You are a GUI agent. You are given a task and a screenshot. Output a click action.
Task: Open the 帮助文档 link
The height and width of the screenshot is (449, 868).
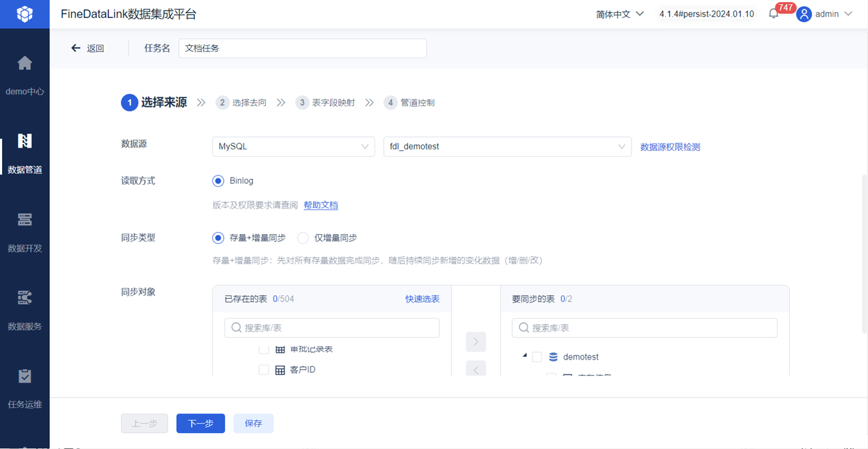point(320,205)
